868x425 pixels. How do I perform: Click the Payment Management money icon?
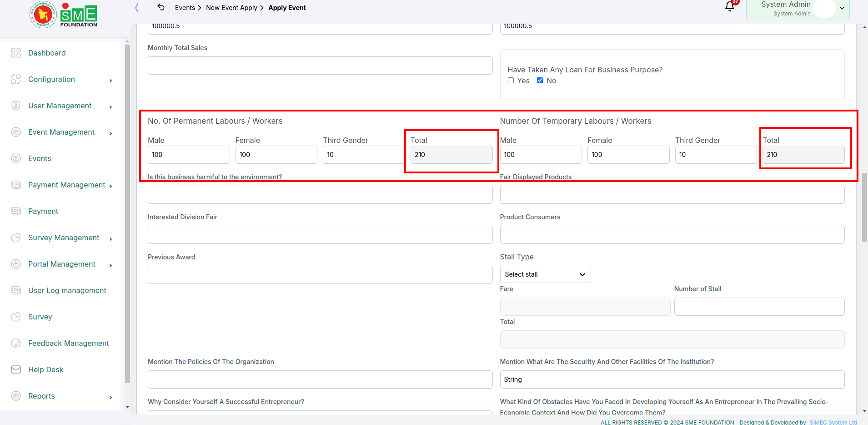point(16,185)
